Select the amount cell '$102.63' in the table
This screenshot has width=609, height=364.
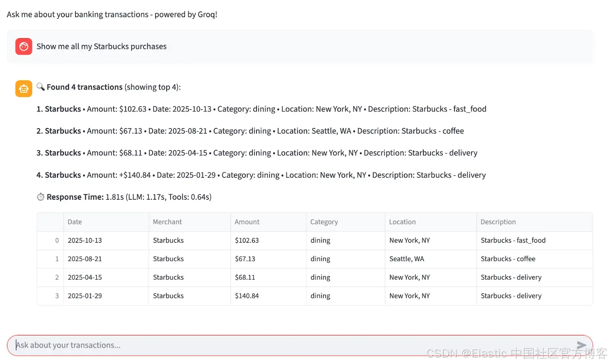click(268, 240)
